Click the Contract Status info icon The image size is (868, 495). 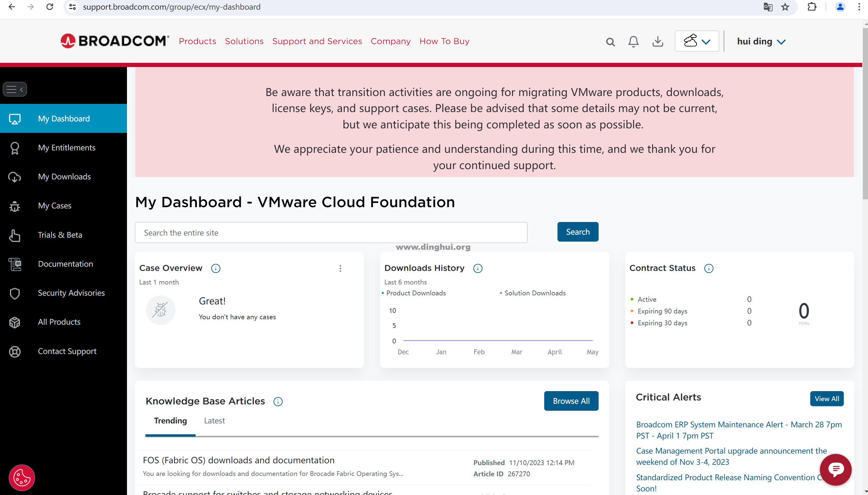(708, 268)
